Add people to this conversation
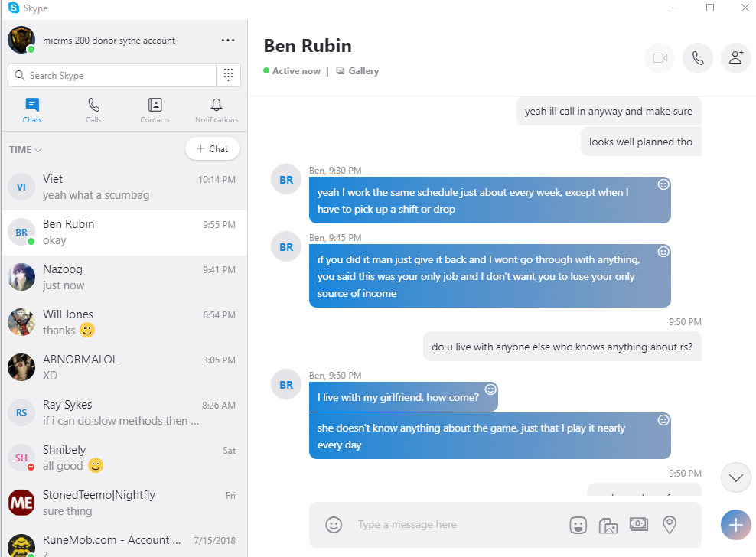756x557 pixels. coord(736,58)
